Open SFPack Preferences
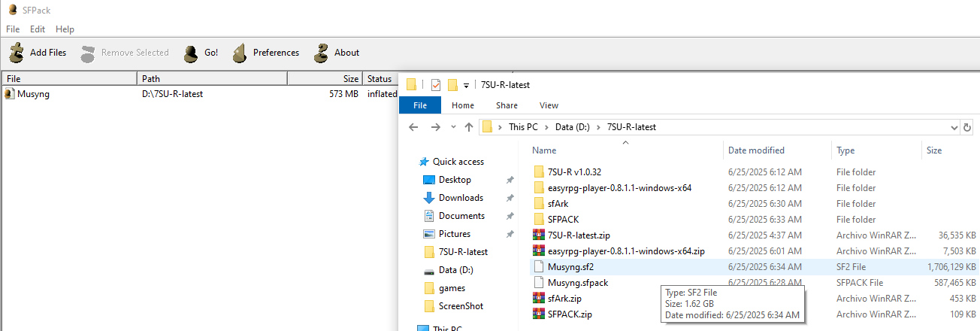 [266, 53]
